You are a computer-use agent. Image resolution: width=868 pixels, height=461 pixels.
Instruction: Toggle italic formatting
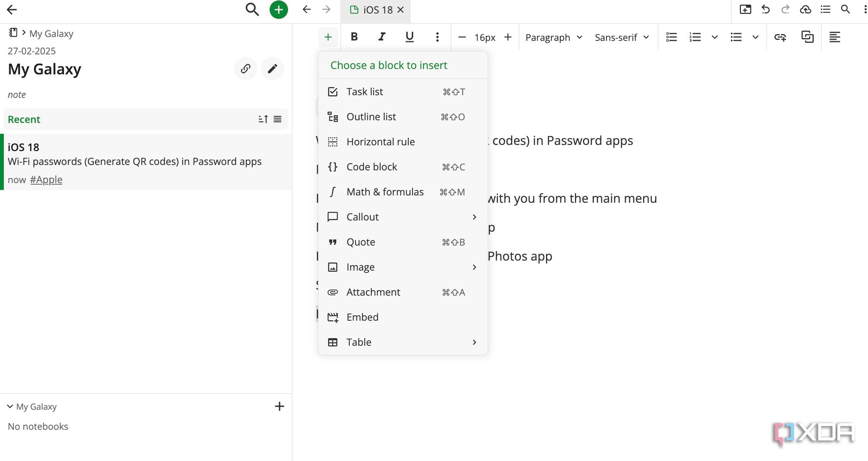(x=382, y=37)
